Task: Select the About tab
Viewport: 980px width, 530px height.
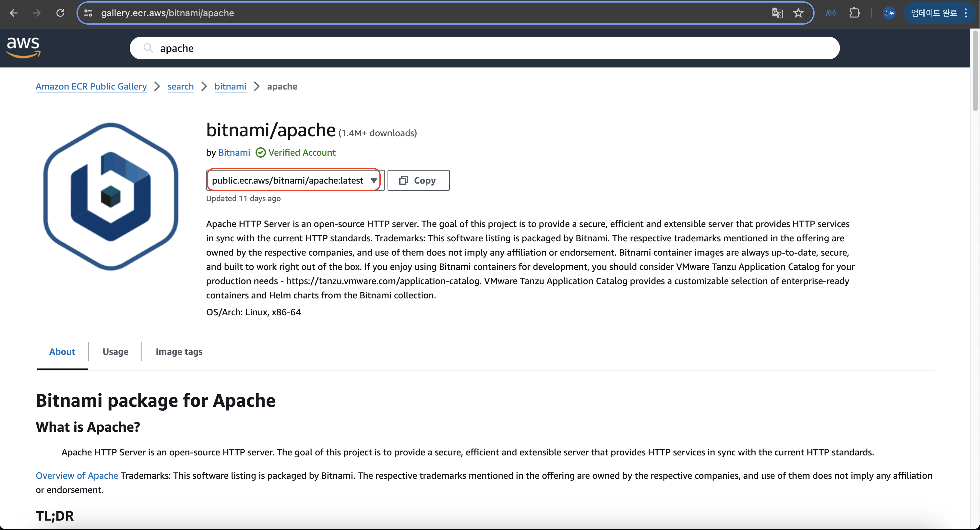Action: pos(62,352)
